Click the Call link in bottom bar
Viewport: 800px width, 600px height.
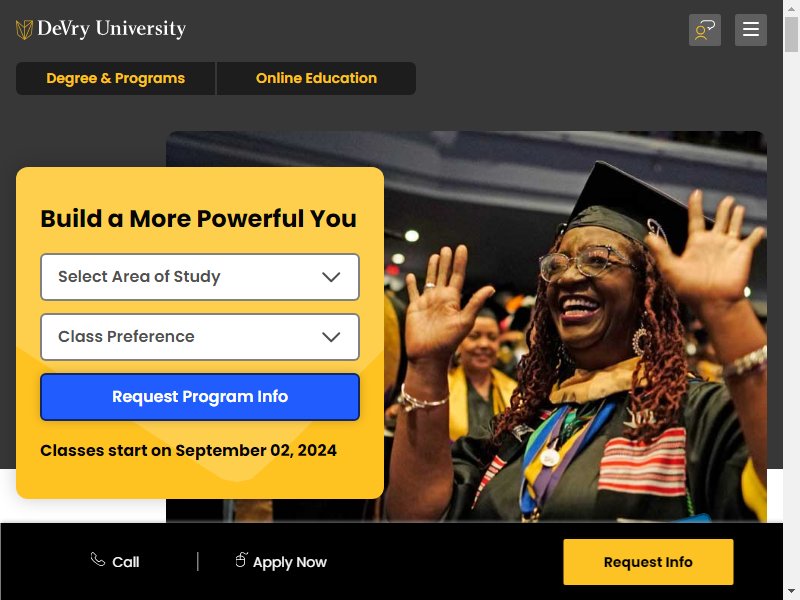[x=115, y=561]
